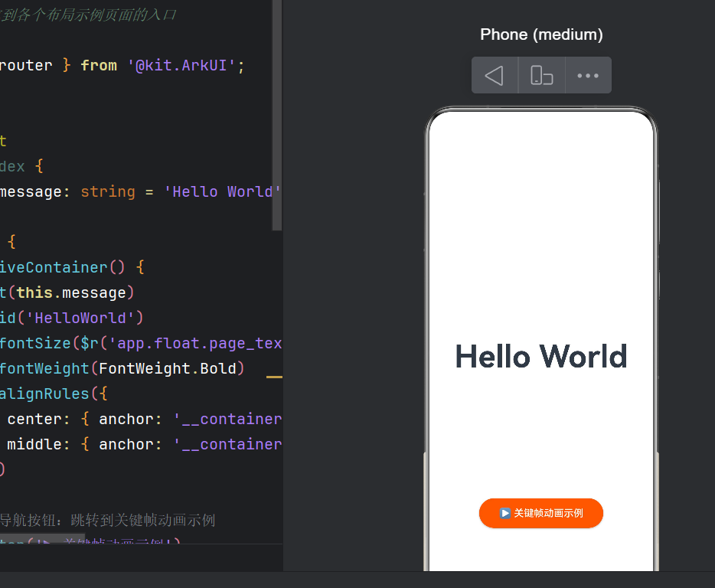Click the Hello World text in preview
Image resolution: width=715 pixels, height=588 pixels.
coord(541,356)
